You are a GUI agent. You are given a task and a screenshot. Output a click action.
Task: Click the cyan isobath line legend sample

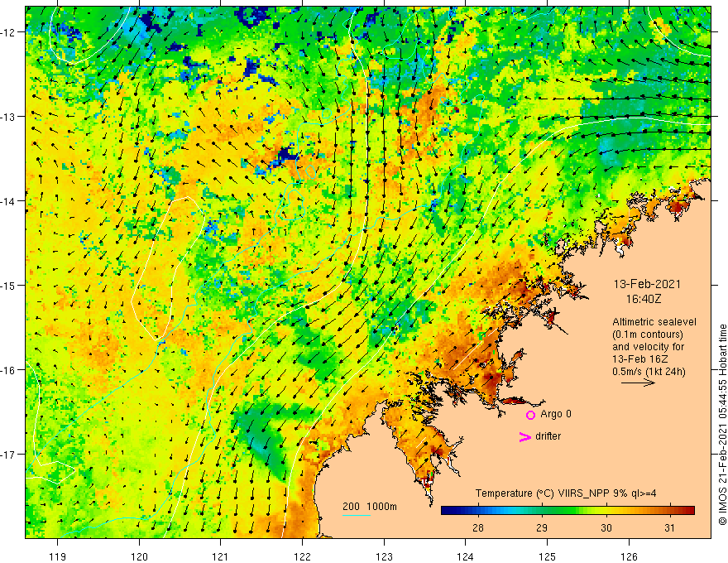(356, 515)
